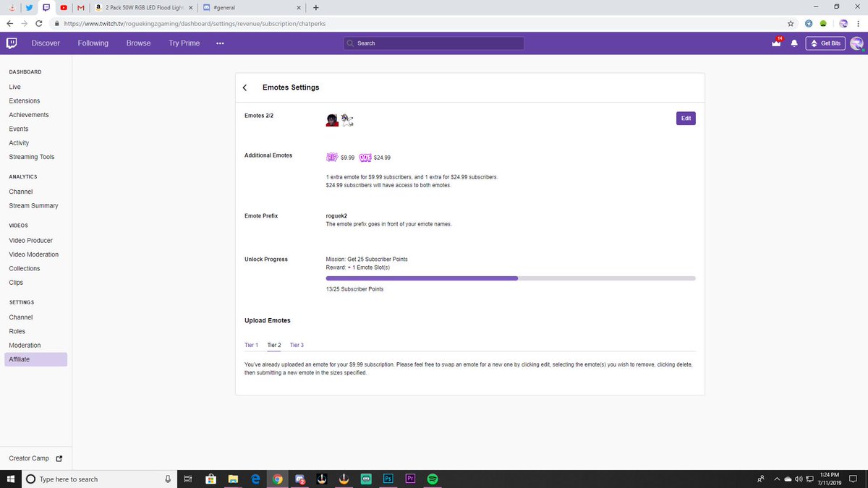Go back in the browser
Viewport: 868px width, 488px height.
point(9,23)
